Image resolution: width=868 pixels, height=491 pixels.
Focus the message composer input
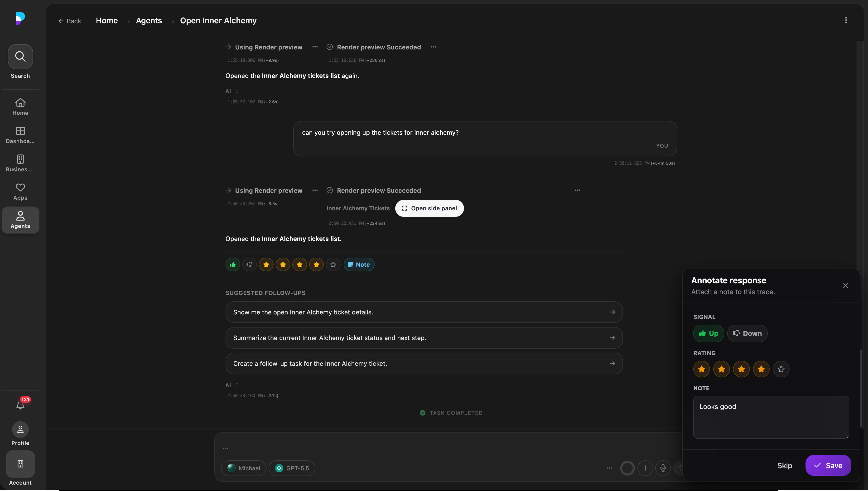(448, 448)
